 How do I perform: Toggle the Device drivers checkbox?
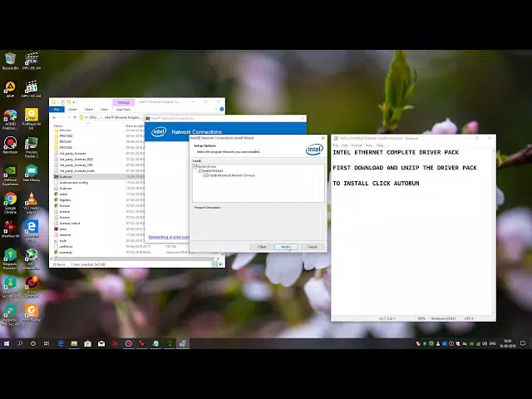tap(195, 166)
